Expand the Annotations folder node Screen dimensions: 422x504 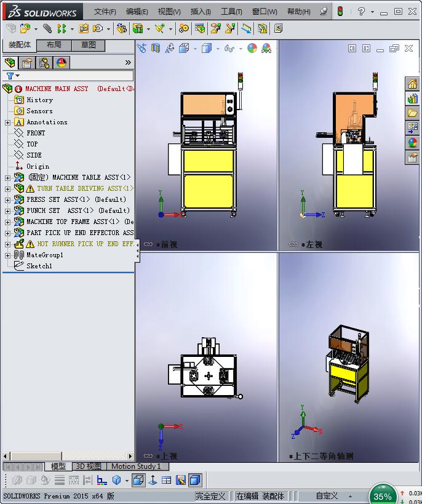7,122
